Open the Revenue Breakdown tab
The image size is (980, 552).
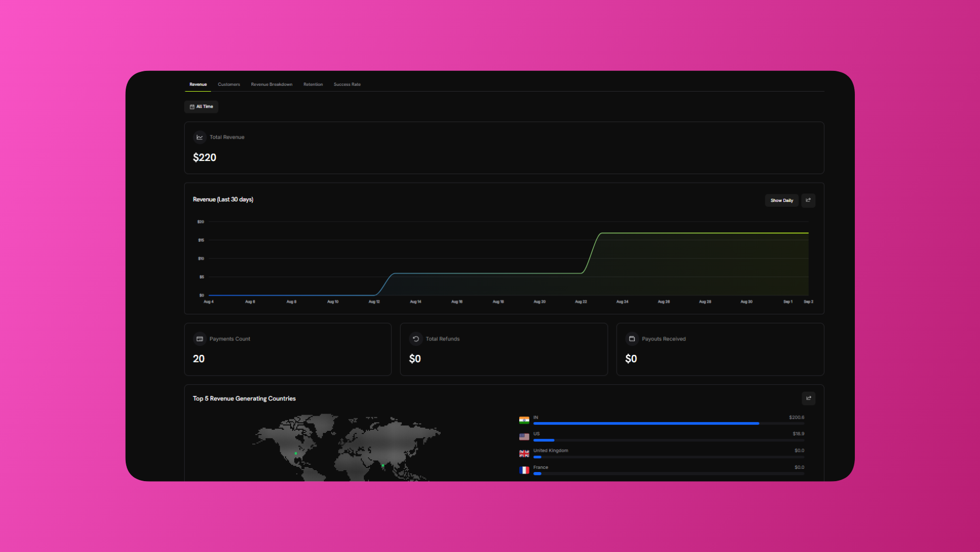point(272,84)
